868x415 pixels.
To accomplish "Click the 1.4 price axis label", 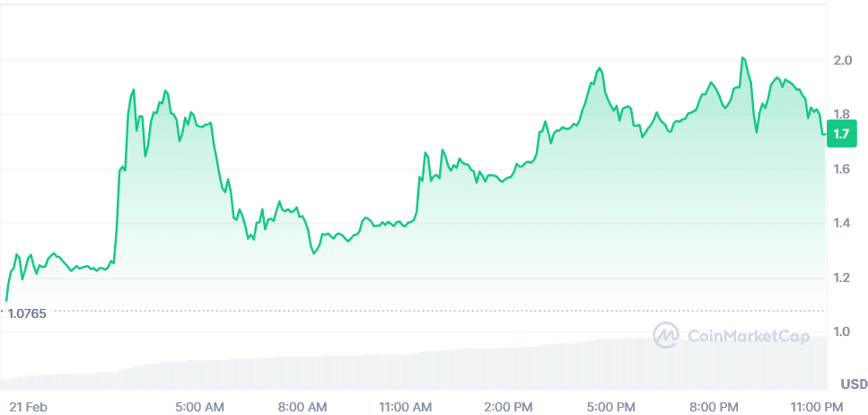I will click(x=842, y=224).
